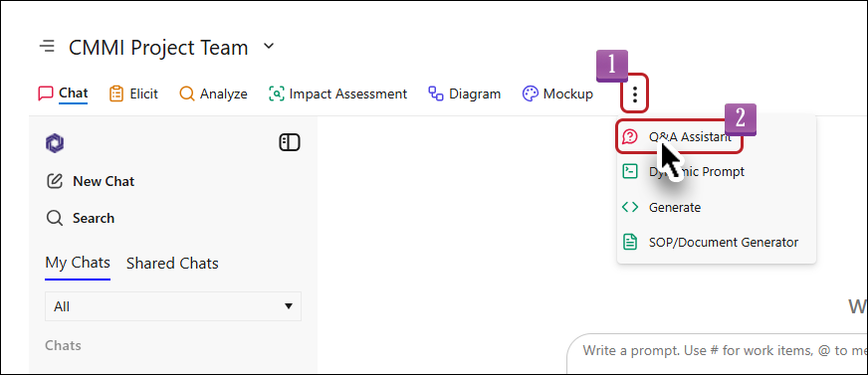Screen dimensions: 868x375
Task: Click the Elicit clipboard icon
Action: pyautogui.click(x=116, y=94)
